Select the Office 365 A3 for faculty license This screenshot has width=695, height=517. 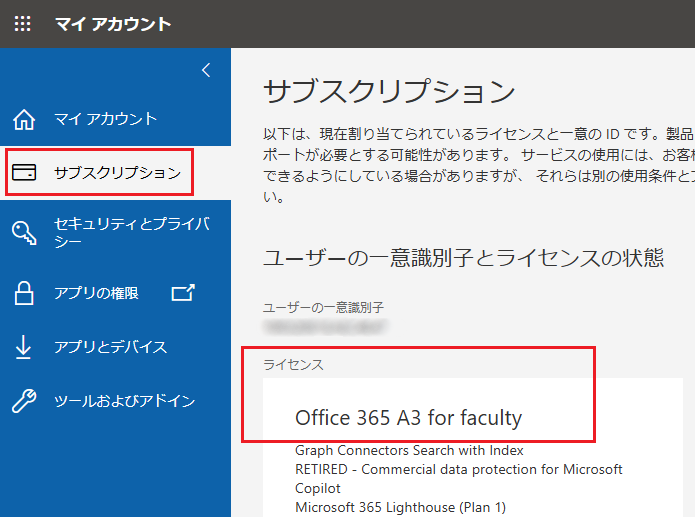coord(408,418)
